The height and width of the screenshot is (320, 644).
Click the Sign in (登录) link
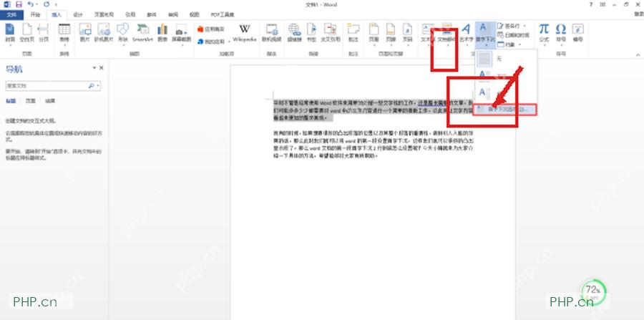[639, 14]
